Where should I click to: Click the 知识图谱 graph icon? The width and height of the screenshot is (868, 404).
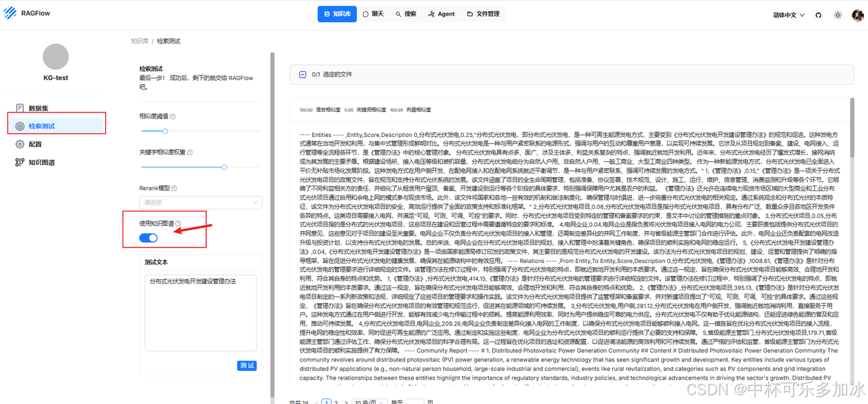20,162
